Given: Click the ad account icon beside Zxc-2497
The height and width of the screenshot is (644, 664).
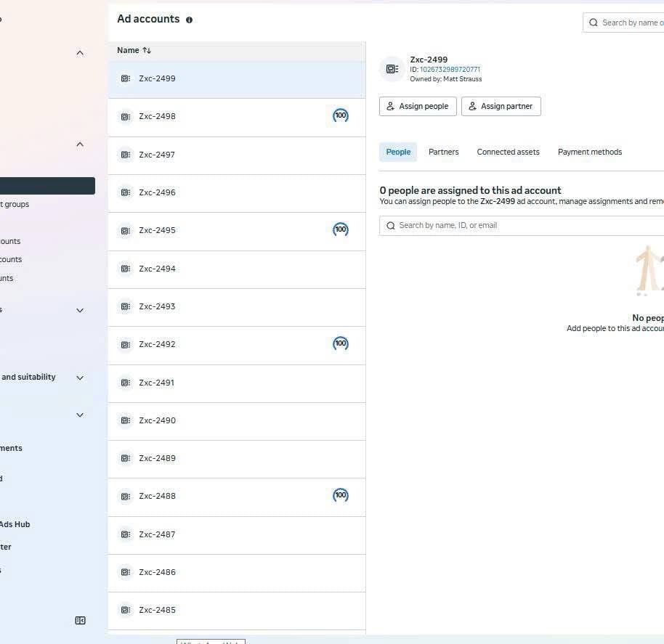Looking at the screenshot, I should pyautogui.click(x=126, y=155).
